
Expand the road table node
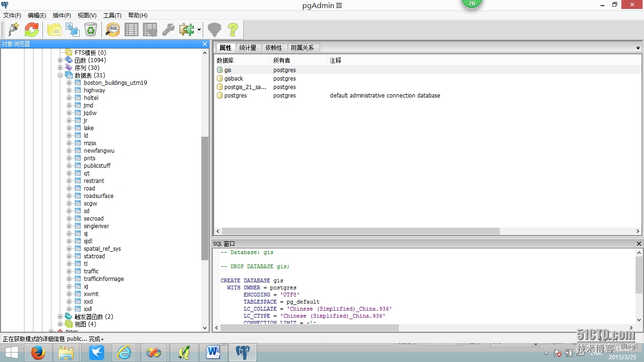(x=69, y=189)
